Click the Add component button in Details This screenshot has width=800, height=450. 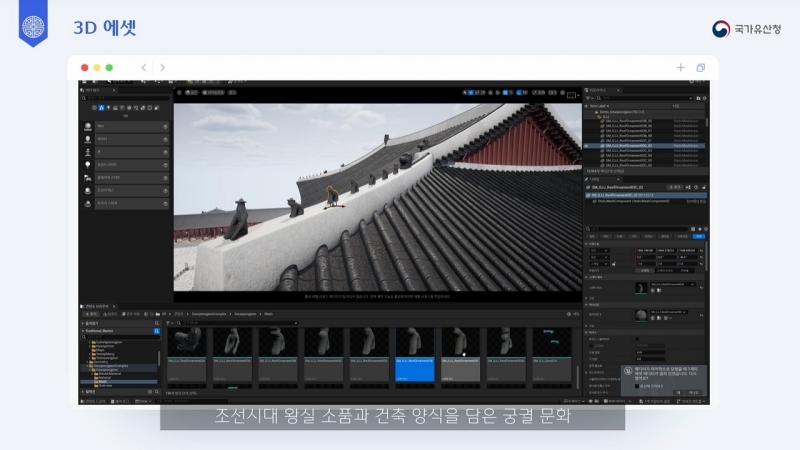click(x=674, y=187)
